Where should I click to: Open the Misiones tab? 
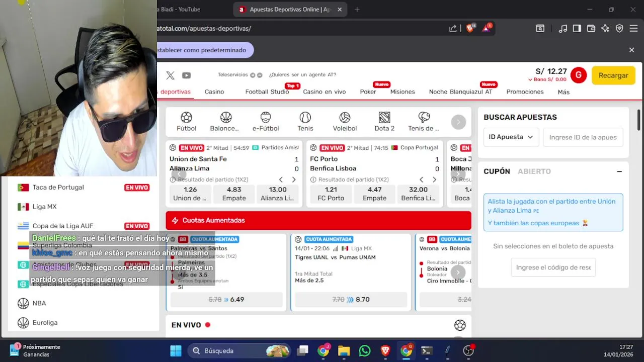click(403, 92)
